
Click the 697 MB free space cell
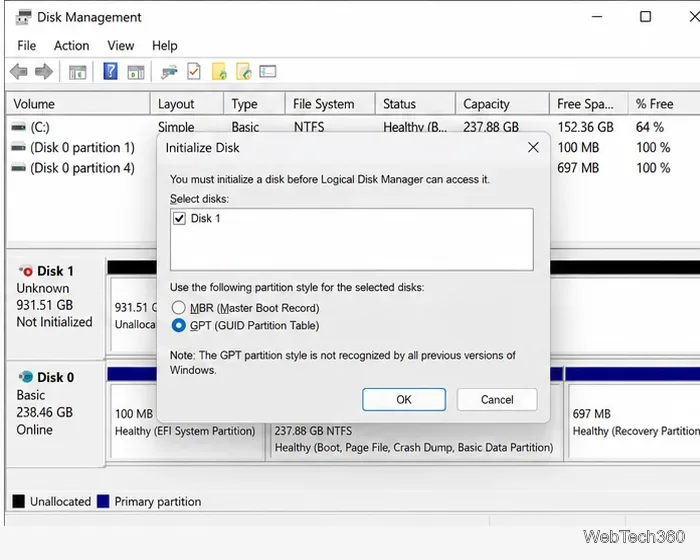pyautogui.click(x=578, y=168)
